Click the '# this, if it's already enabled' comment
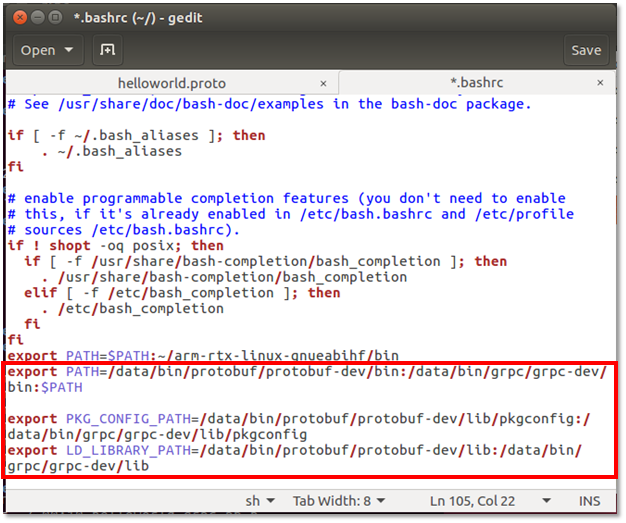The width and height of the screenshot is (626, 523). coord(291,214)
